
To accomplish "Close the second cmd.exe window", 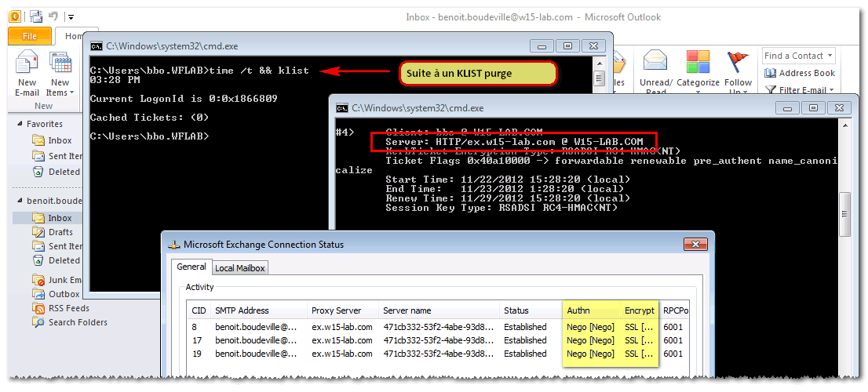I will [x=839, y=108].
